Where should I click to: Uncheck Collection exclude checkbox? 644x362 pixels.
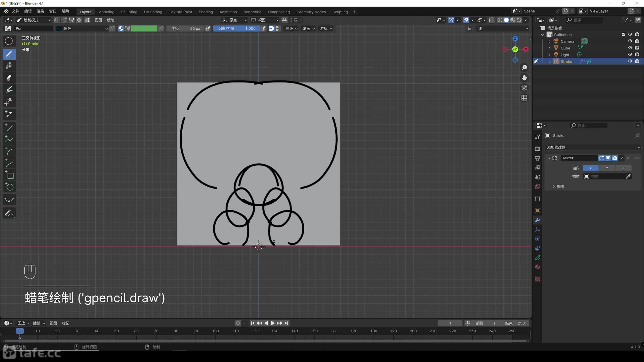click(624, 34)
